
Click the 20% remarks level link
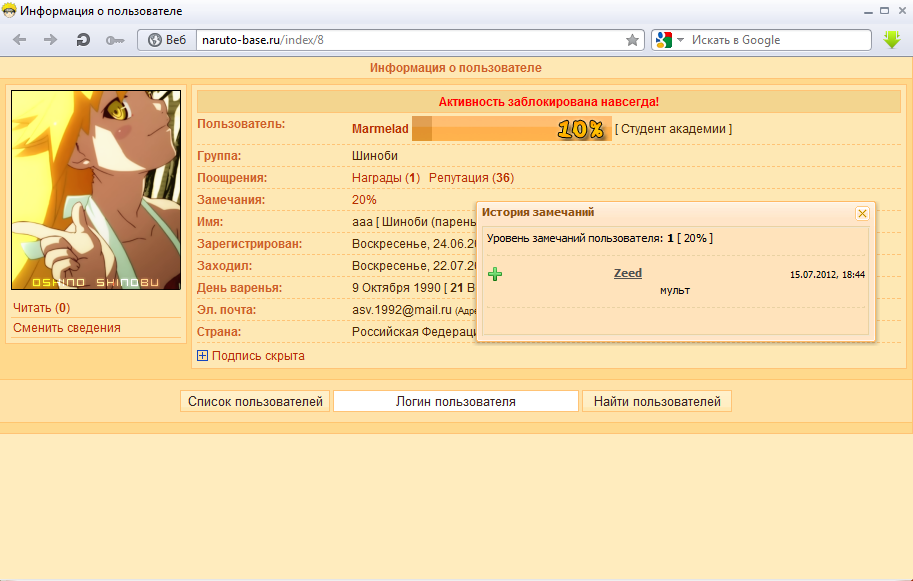tap(364, 200)
